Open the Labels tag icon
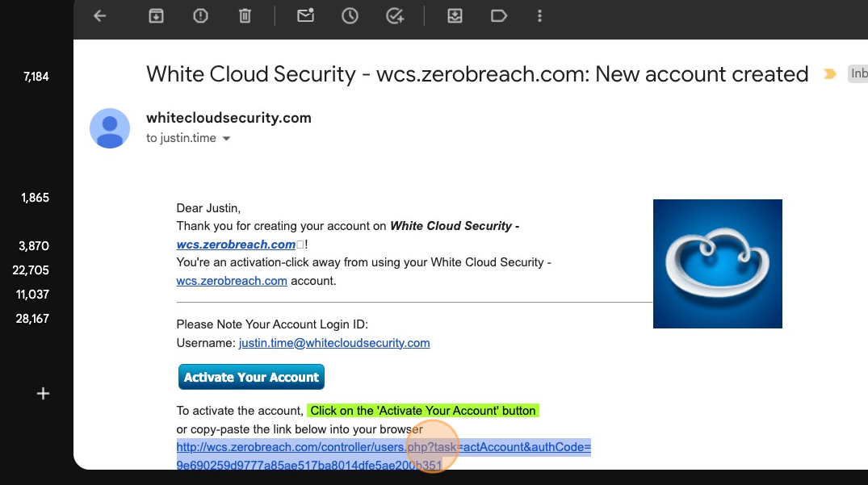868x485 pixels. click(x=498, y=16)
